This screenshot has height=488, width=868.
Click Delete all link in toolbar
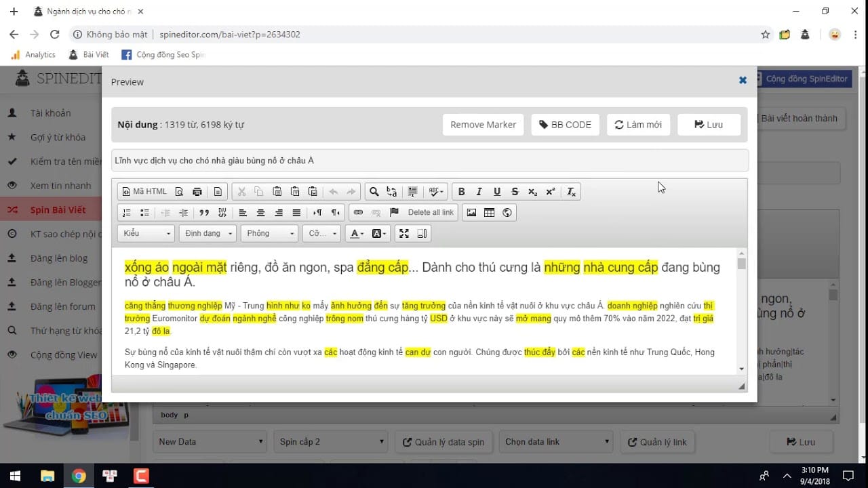pyautogui.click(x=431, y=213)
